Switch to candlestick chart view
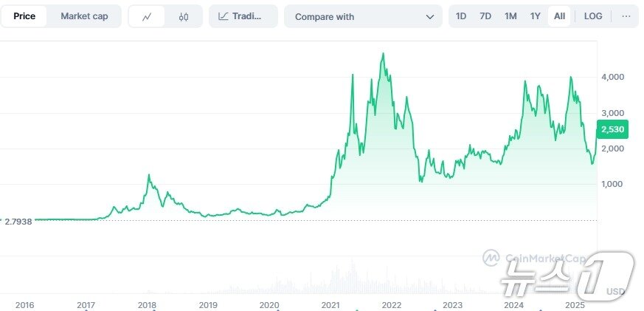Screen dimensions: 644x311 [184, 16]
